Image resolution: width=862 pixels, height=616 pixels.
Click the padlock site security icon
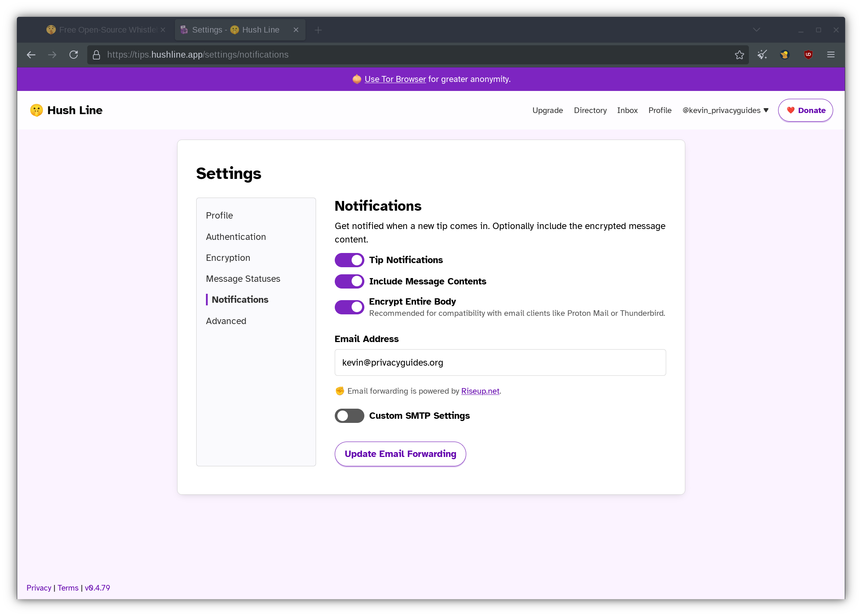point(96,55)
